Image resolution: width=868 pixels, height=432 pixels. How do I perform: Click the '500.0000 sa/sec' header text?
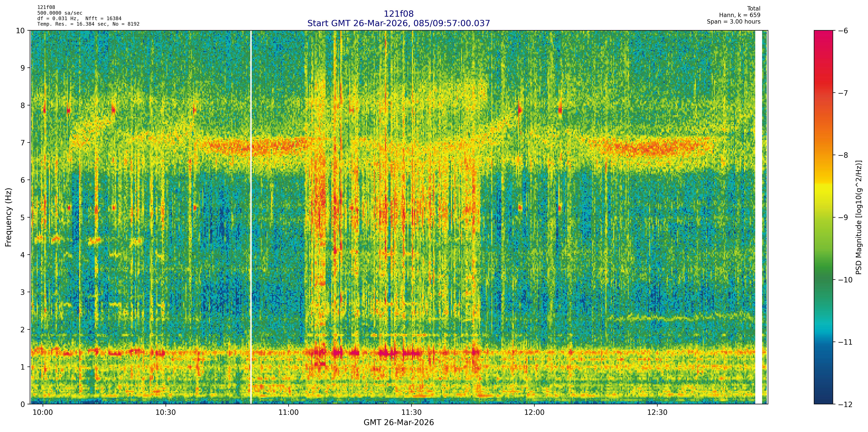click(60, 13)
